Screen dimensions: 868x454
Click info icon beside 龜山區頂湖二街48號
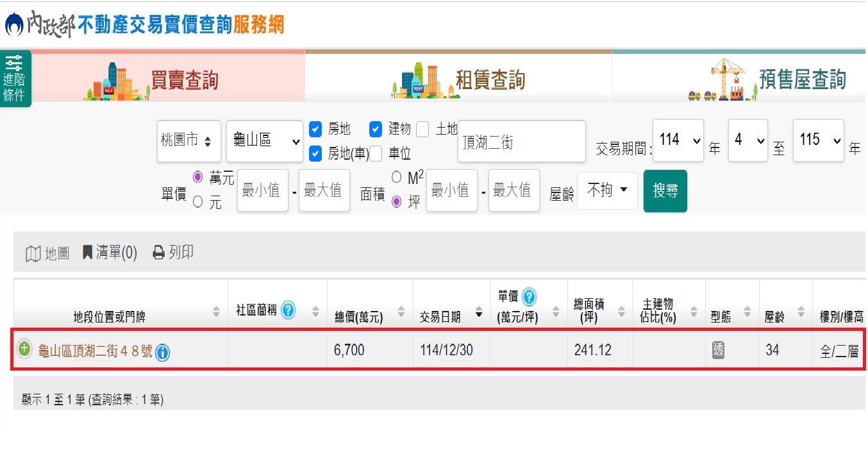[163, 352]
